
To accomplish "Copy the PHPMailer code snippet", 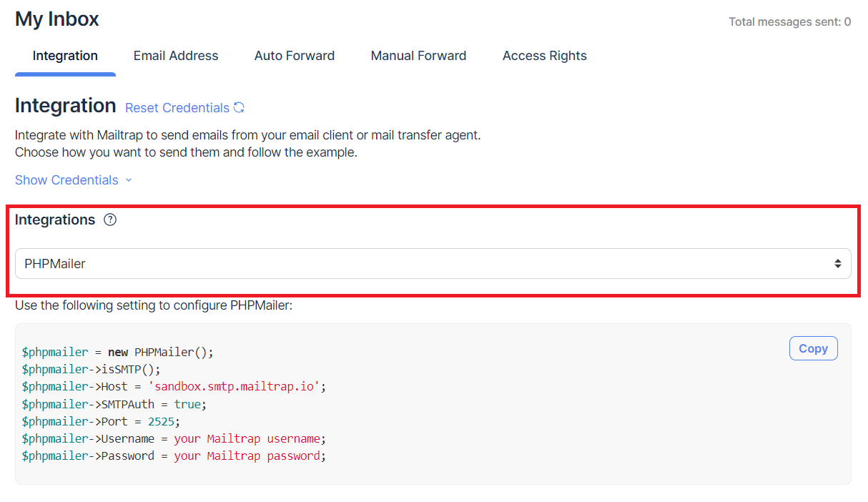I will (813, 349).
